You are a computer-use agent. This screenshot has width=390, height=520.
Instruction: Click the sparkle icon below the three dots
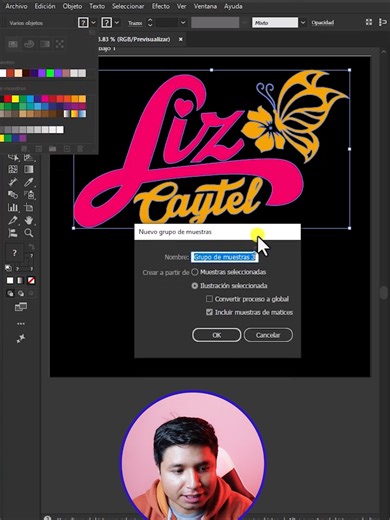pos(21,338)
